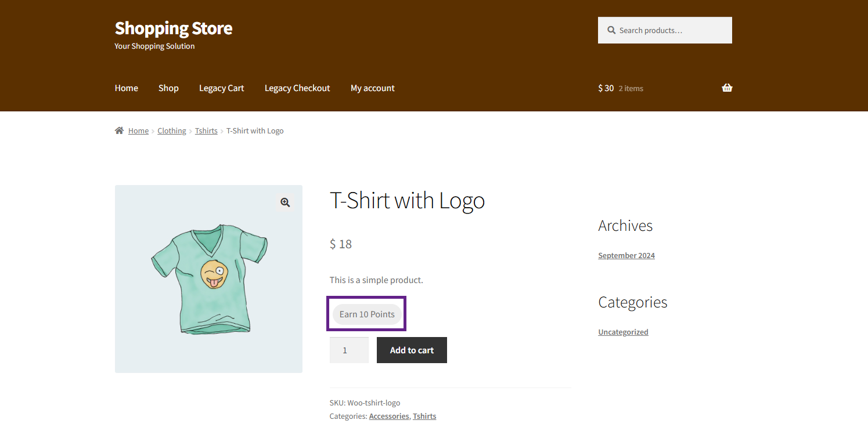Focus the product quantity field
The image size is (868, 431).
click(348, 350)
